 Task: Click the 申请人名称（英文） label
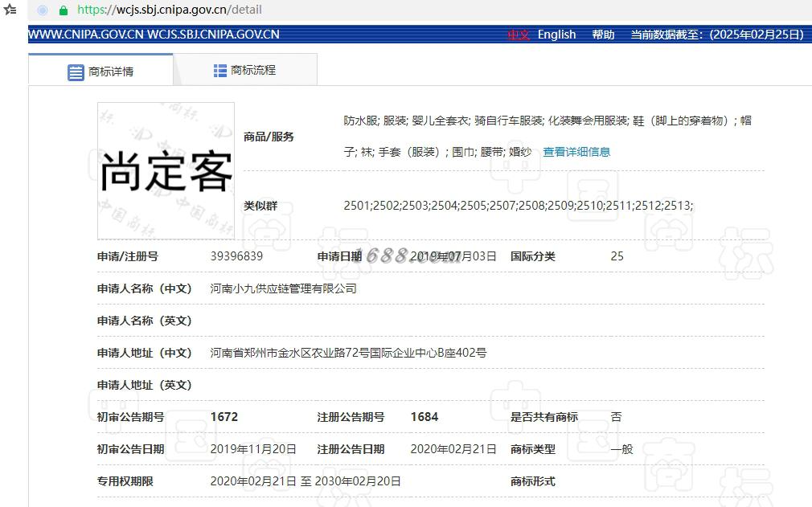145,321
